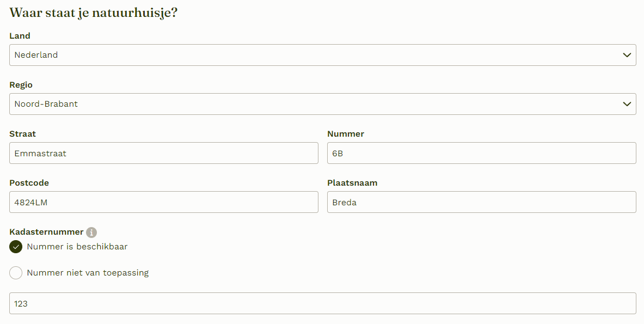
Task: Click the Plaatsnaam field label
Action: point(352,183)
